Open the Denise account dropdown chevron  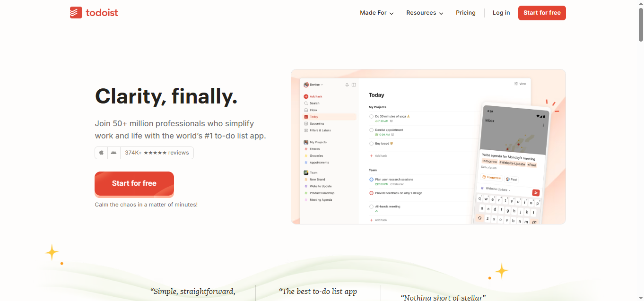[x=322, y=85]
